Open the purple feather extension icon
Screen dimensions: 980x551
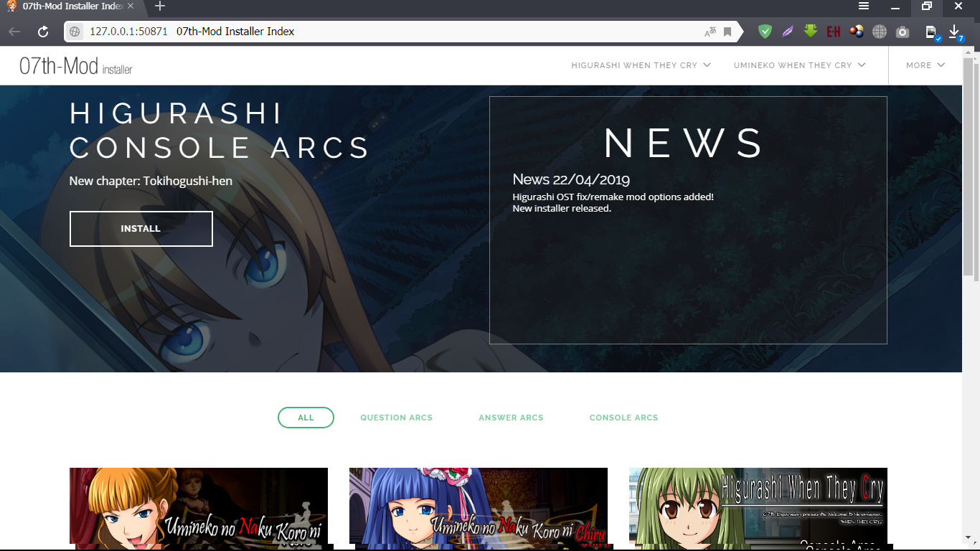click(x=788, y=32)
